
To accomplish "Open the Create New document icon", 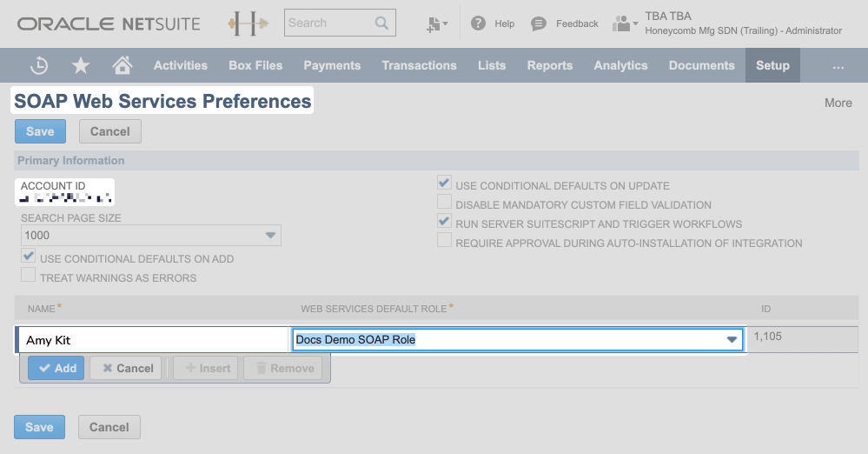I will (437, 24).
